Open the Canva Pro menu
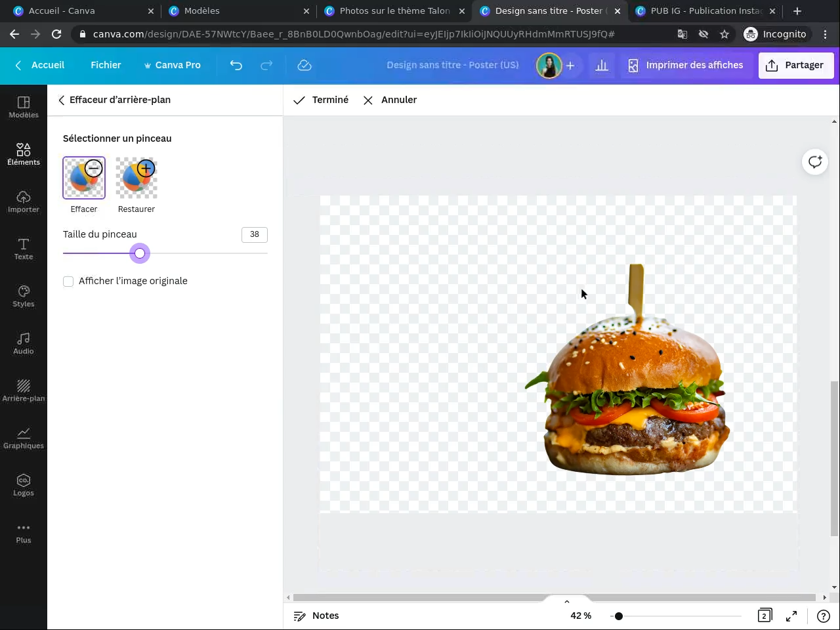The height and width of the screenshot is (630, 840). tap(172, 65)
